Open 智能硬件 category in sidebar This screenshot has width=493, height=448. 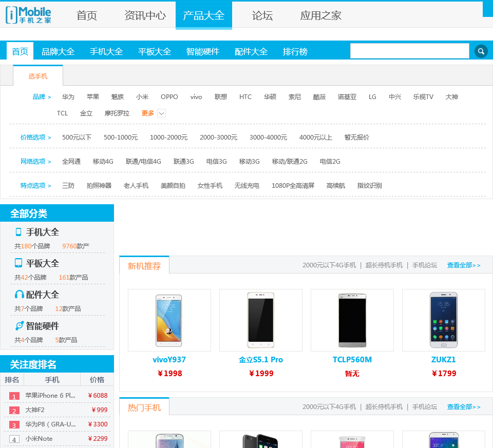tap(43, 326)
